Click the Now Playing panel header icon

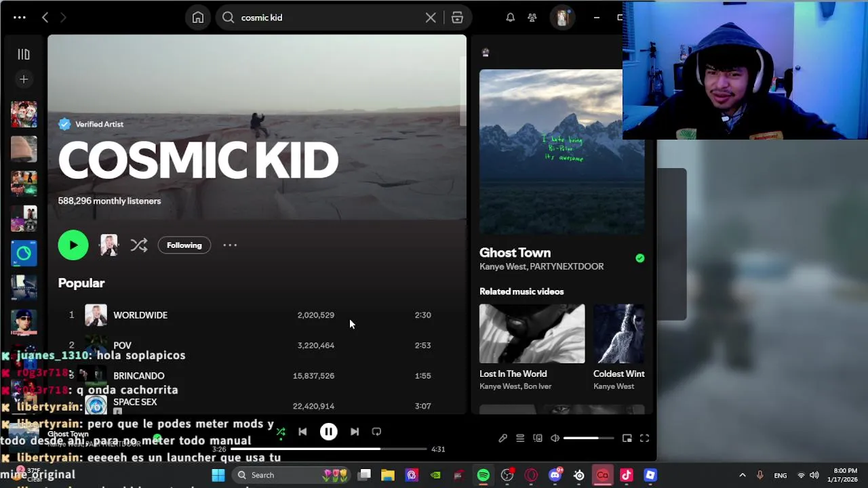click(485, 52)
